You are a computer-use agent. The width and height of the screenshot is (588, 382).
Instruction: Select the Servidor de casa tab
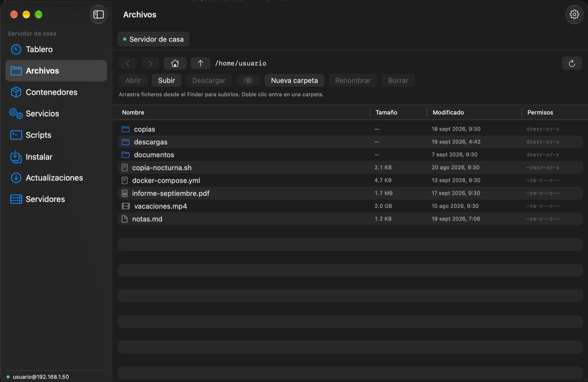(153, 39)
